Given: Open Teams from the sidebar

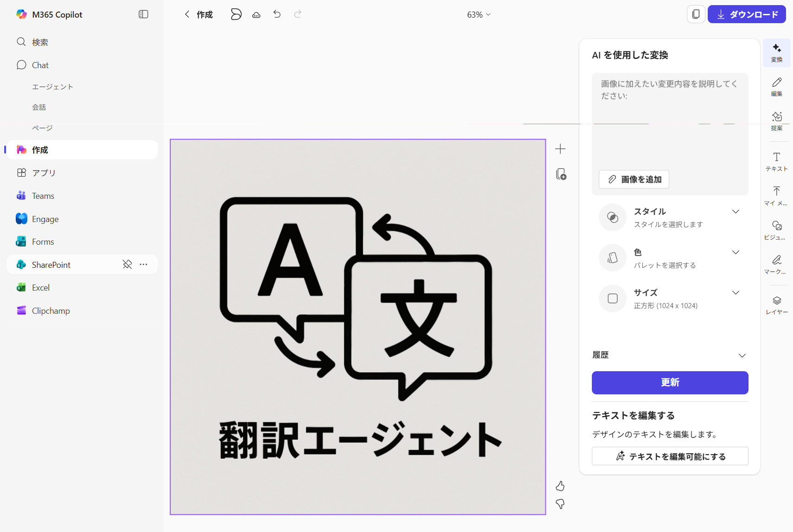Looking at the screenshot, I should 43,196.
